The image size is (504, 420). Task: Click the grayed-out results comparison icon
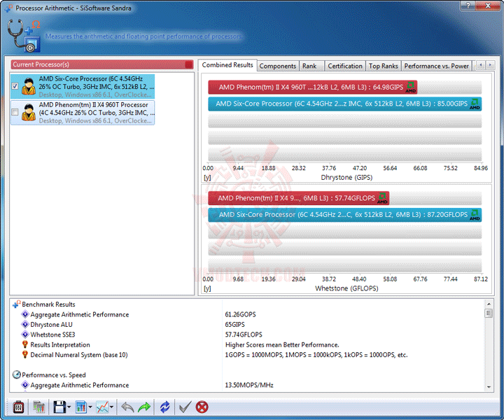point(39,407)
